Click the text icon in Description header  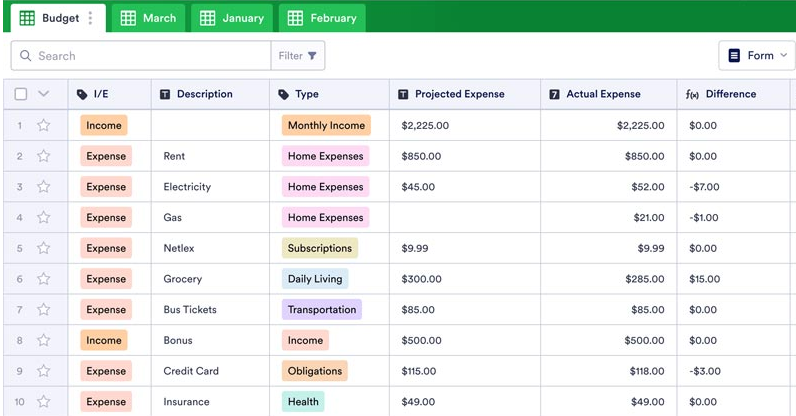(165, 95)
